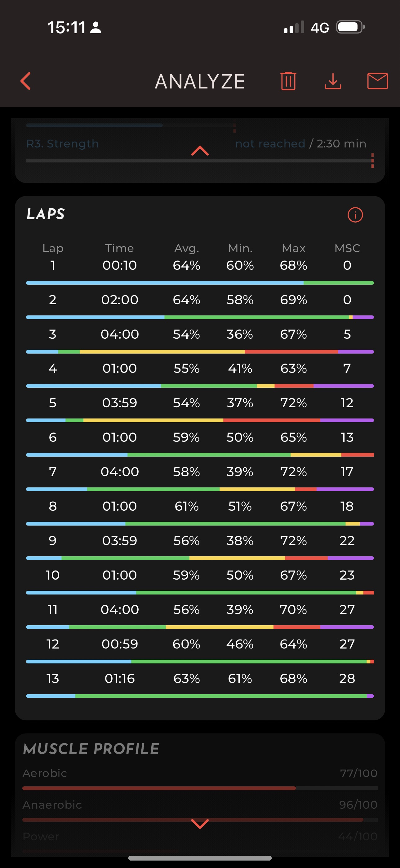Tap the Avg. column header

[187, 248]
